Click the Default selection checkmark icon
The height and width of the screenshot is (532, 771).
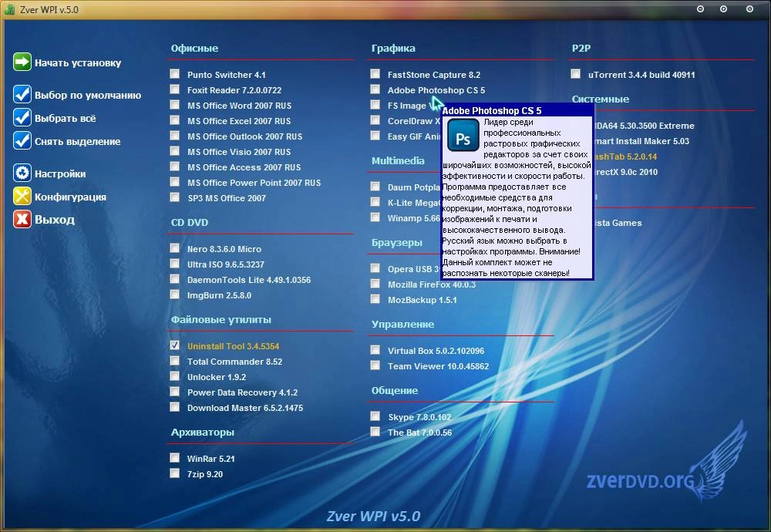(22, 94)
